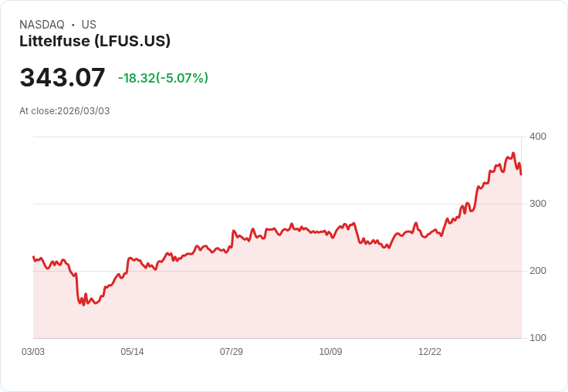Click the 100 y-axis label
The image size is (568, 392).
click(x=538, y=338)
